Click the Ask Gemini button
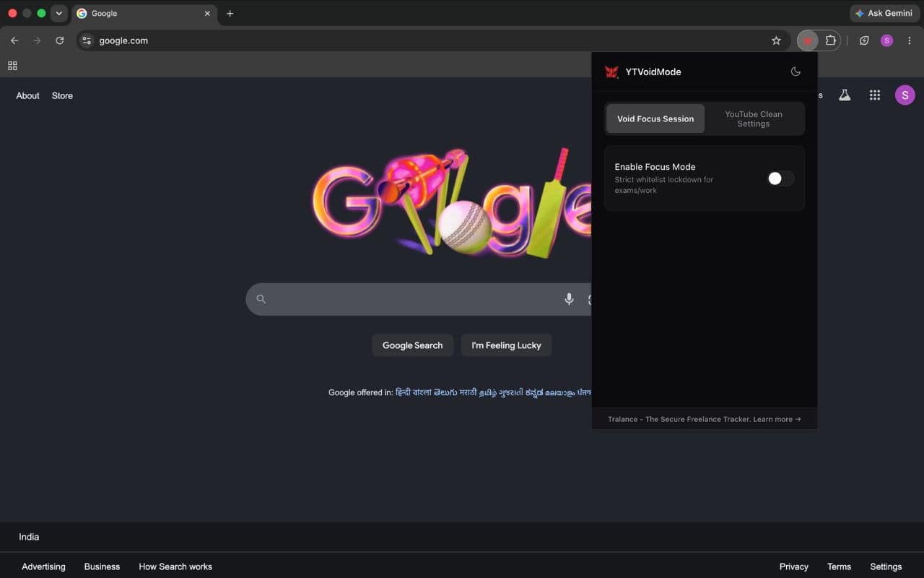This screenshot has width=924, height=578. (885, 13)
